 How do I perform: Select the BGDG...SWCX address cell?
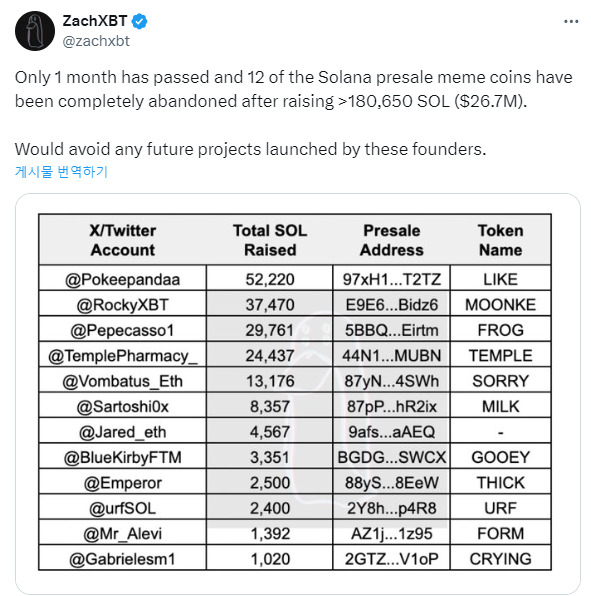coord(391,457)
